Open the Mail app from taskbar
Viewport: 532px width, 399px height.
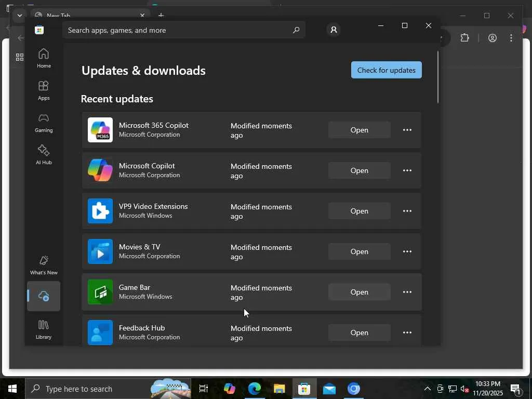point(329,389)
